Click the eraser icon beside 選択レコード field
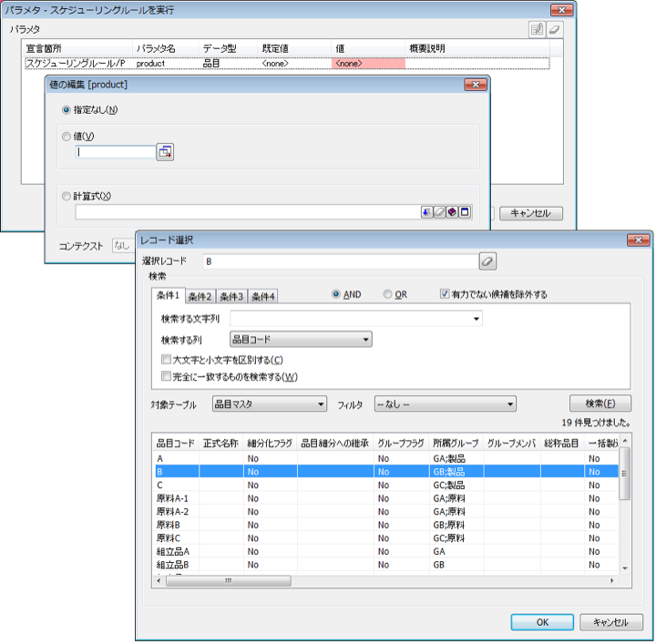 [x=487, y=261]
